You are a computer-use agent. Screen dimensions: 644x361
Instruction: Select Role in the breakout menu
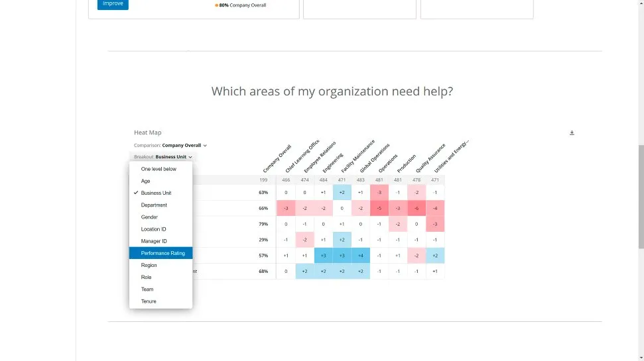tap(146, 277)
